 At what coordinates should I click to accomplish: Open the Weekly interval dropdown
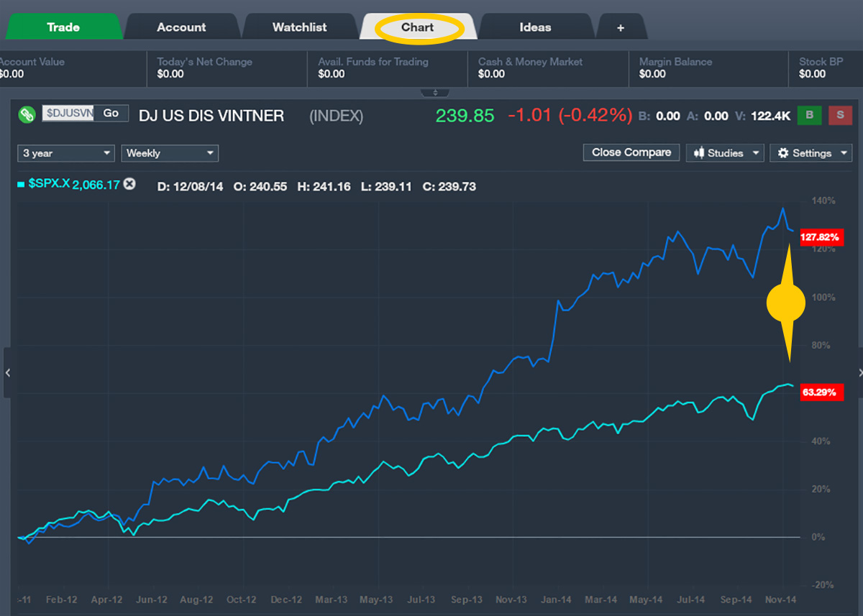coord(169,153)
